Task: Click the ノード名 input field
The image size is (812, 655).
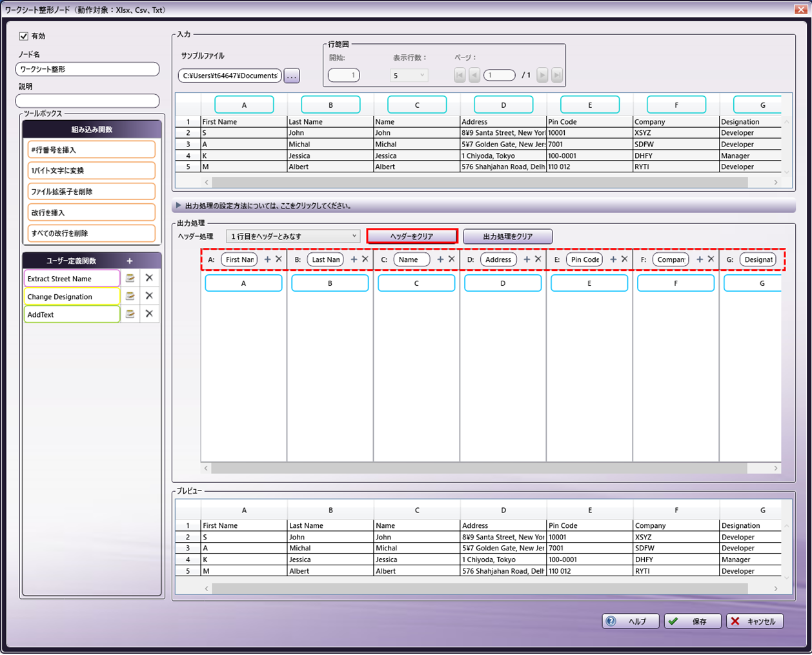Action: point(87,69)
